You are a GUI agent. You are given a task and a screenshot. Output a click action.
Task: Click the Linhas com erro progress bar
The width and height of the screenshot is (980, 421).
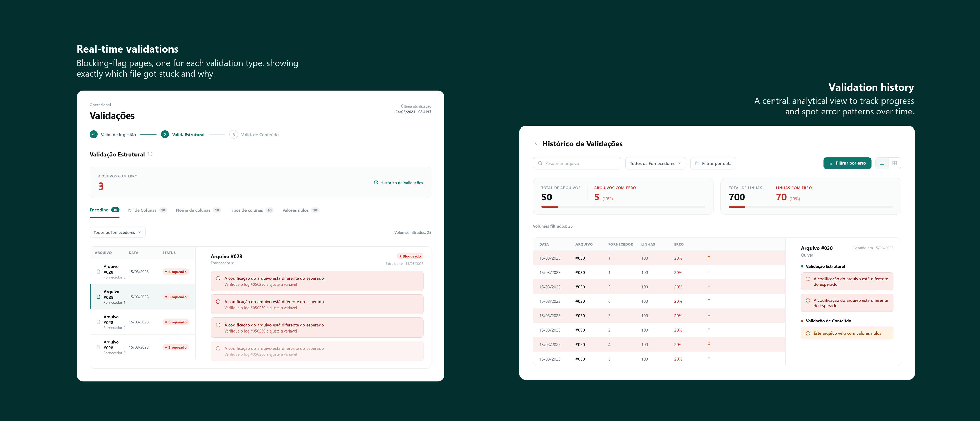point(810,207)
